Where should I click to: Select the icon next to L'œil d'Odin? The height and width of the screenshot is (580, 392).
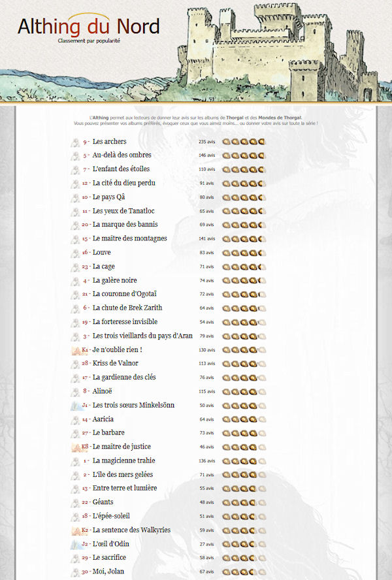[x=75, y=544]
